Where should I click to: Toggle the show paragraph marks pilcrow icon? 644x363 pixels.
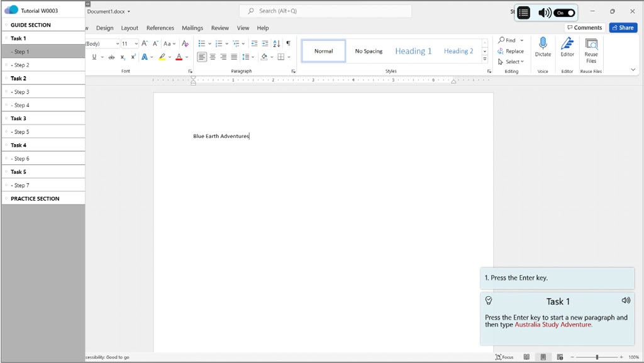(x=288, y=43)
